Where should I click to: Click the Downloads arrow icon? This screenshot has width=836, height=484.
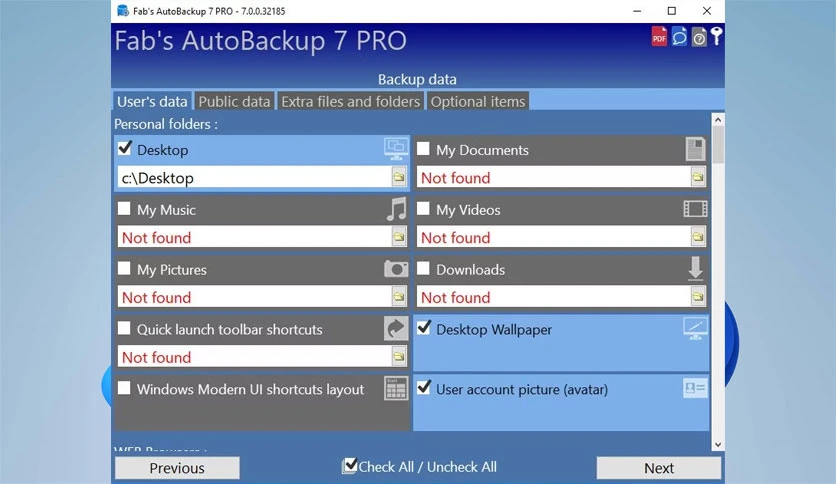coord(695,269)
